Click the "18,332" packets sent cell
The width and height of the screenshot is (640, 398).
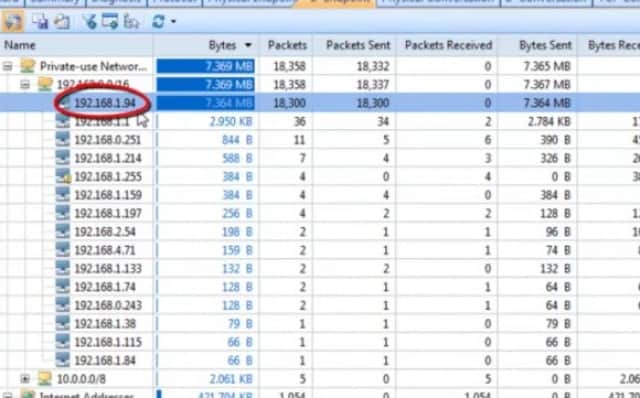pos(373,66)
